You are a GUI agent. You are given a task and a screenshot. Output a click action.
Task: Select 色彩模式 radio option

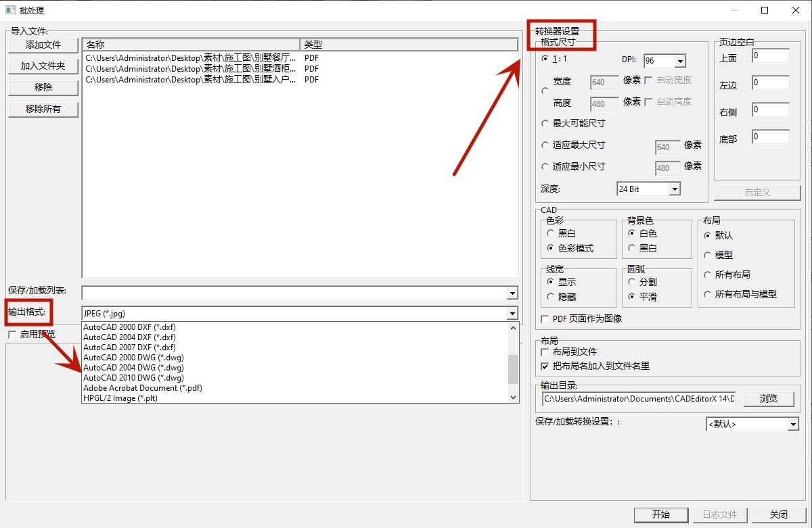[551, 248]
